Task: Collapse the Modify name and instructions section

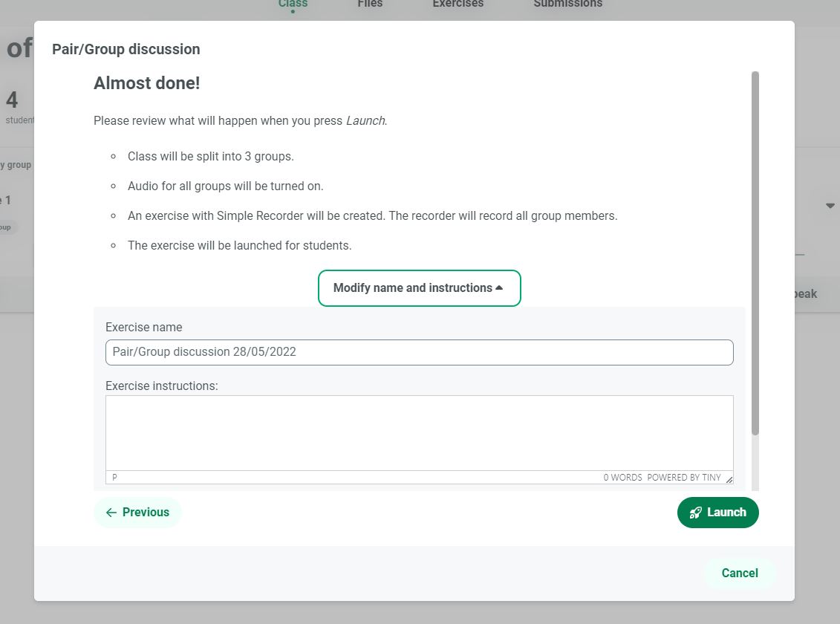Action: click(419, 288)
